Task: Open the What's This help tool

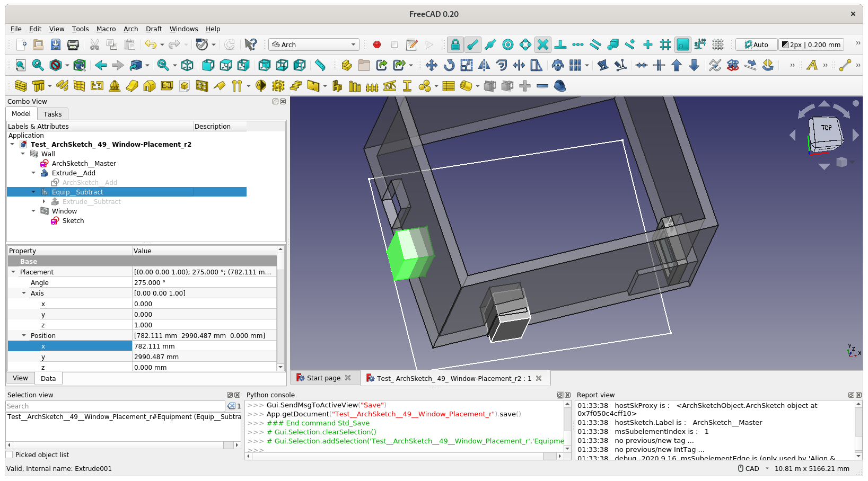Action: 250,44
